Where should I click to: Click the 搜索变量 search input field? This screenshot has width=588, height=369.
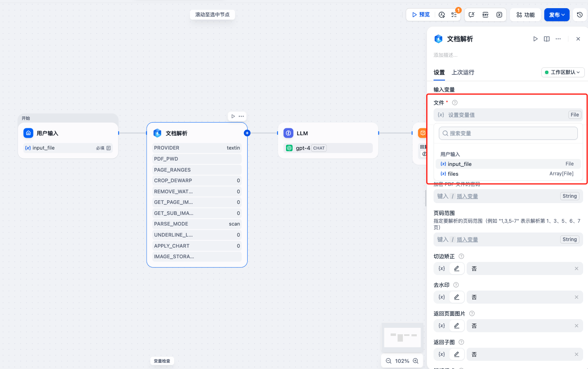pyautogui.click(x=508, y=133)
